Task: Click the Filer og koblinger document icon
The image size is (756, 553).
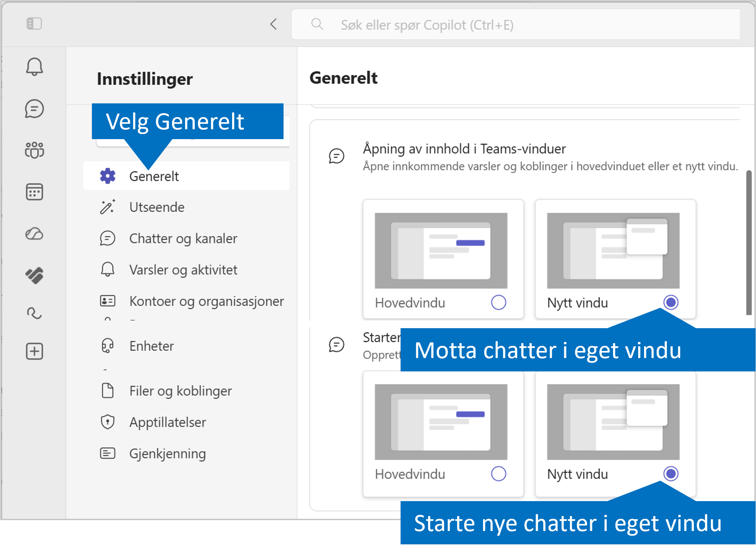Action: click(108, 391)
